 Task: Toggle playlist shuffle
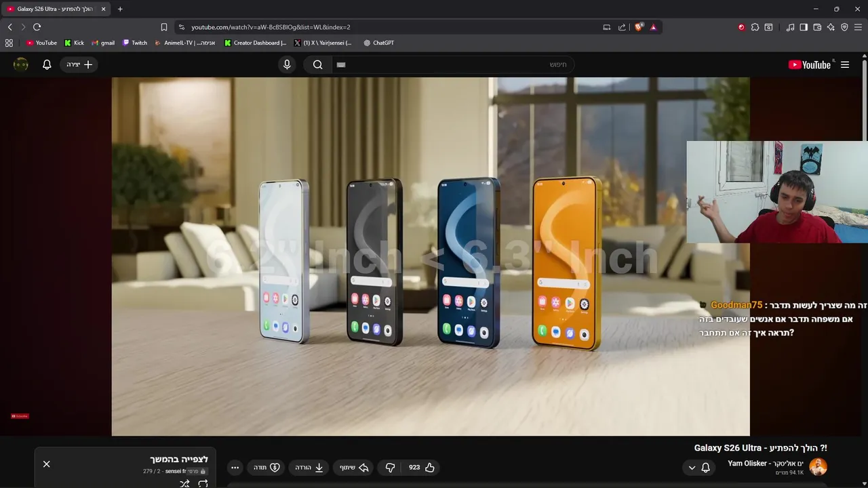tap(184, 483)
